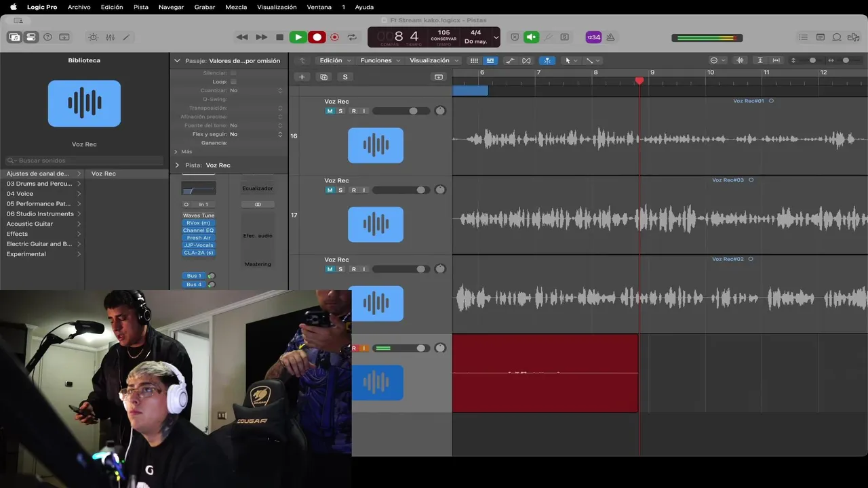Open the Apple menu

click(x=13, y=7)
